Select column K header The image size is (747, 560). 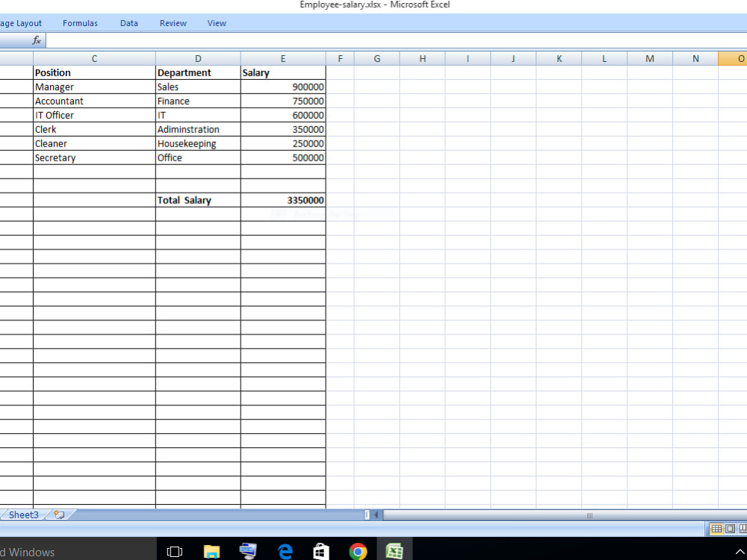point(559,58)
